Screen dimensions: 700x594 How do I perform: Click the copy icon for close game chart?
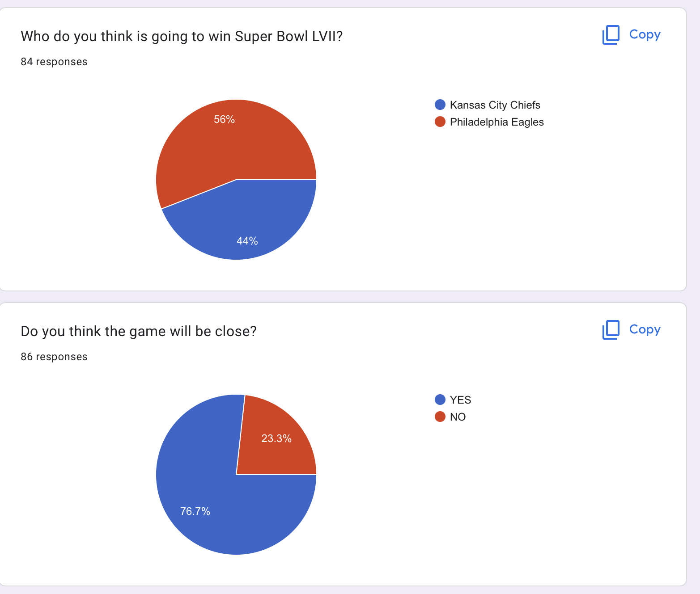tap(611, 330)
